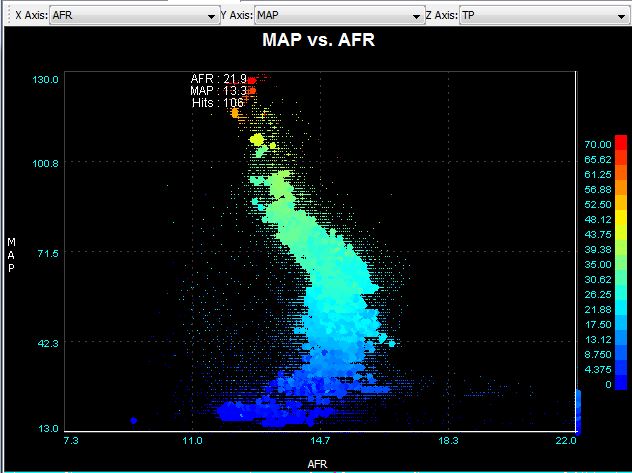Click the 18.3 AFR axis label

tap(448, 440)
